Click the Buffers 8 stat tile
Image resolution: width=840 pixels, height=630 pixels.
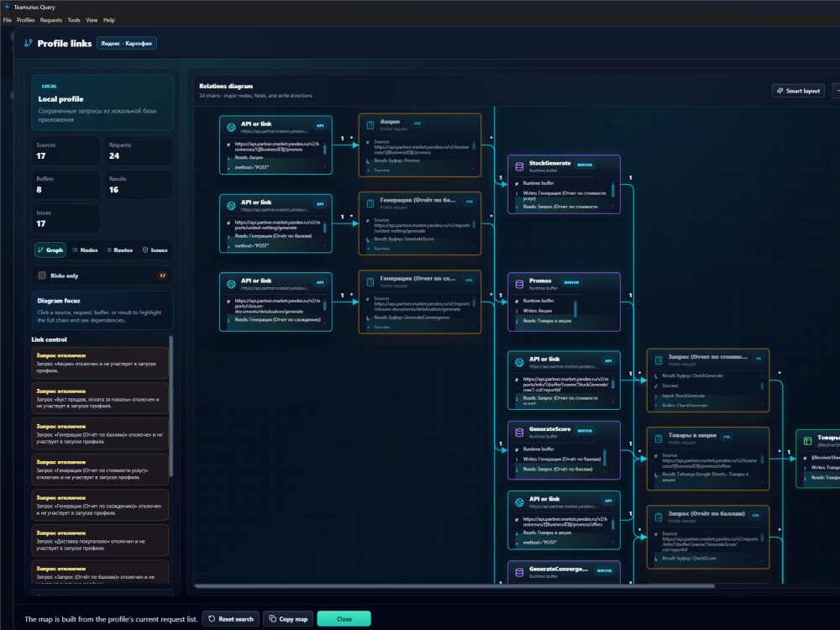pos(66,184)
